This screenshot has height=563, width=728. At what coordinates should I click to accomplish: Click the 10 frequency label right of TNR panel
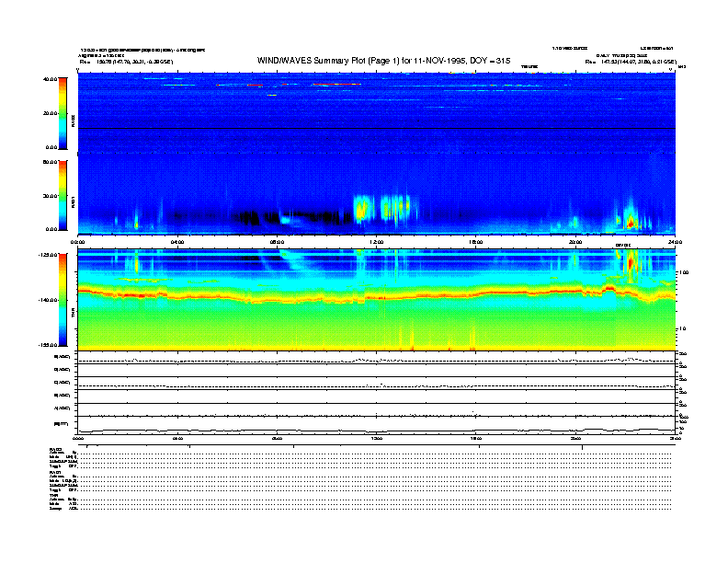(x=683, y=328)
